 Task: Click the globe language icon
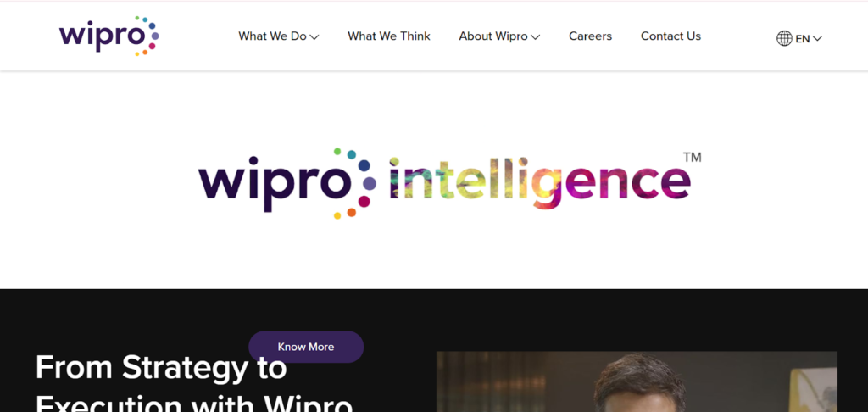click(x=784, y=38)
